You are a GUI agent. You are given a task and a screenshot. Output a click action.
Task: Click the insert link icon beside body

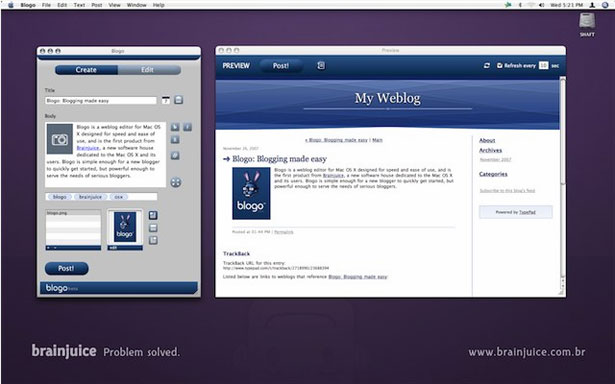pyautogui.click(x=175, y=156)
